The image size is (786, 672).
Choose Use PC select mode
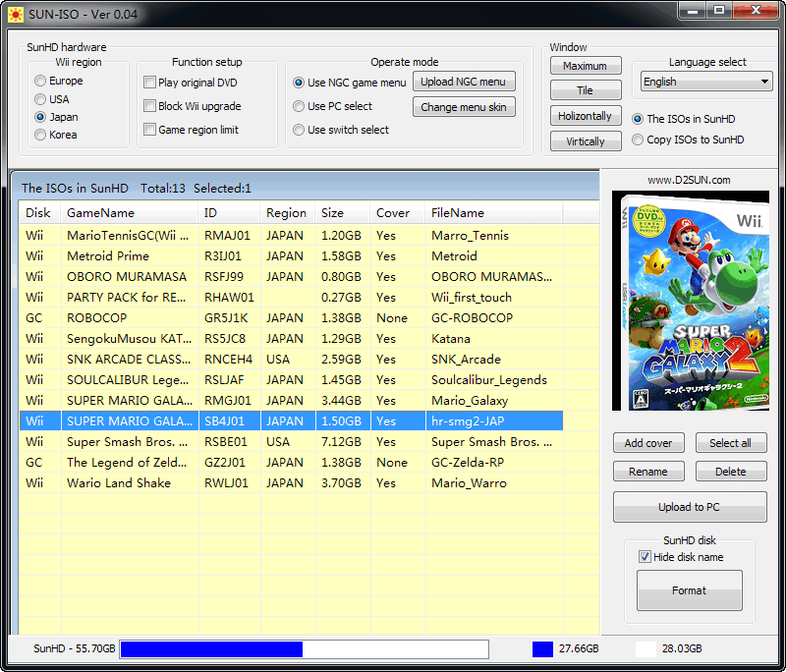coord(299,106)
